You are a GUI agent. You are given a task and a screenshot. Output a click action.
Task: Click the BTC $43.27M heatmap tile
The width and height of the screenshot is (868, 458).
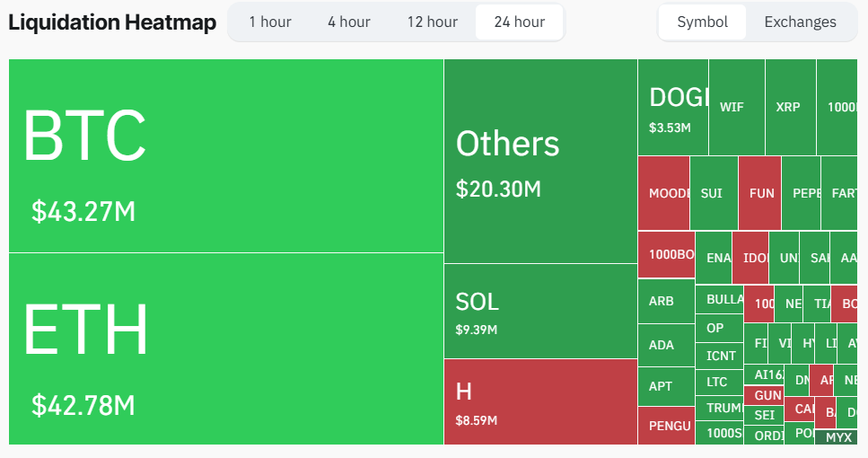(x=225, y=155)
